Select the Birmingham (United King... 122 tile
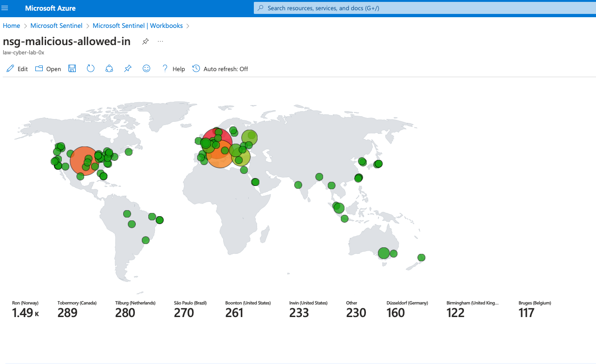The image size is (596, 364). point(472,310)
